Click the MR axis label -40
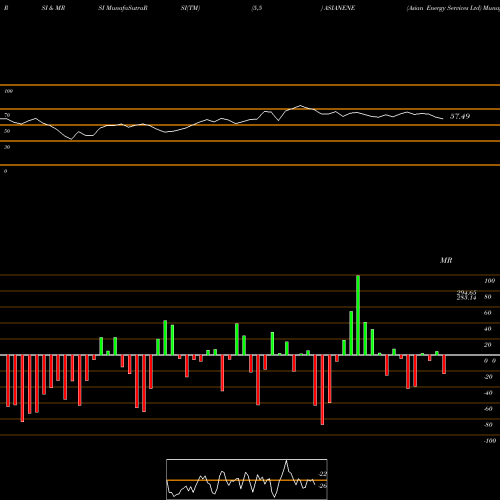Image resolution: width=500 pixels, height=500 pixels. [x=488, y=393]
